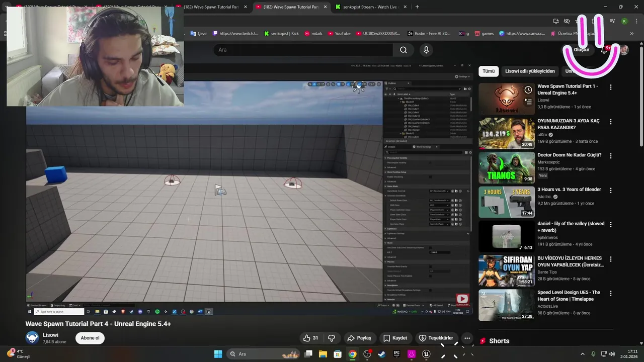Open options for OYUNUMUZDAN 3 AYDA KAÇ PARA KAZANDIK

611,122
